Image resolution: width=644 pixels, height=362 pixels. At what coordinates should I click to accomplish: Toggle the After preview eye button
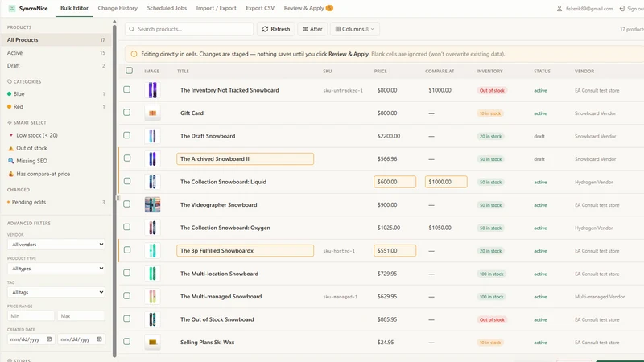click(x=312, y=29)
